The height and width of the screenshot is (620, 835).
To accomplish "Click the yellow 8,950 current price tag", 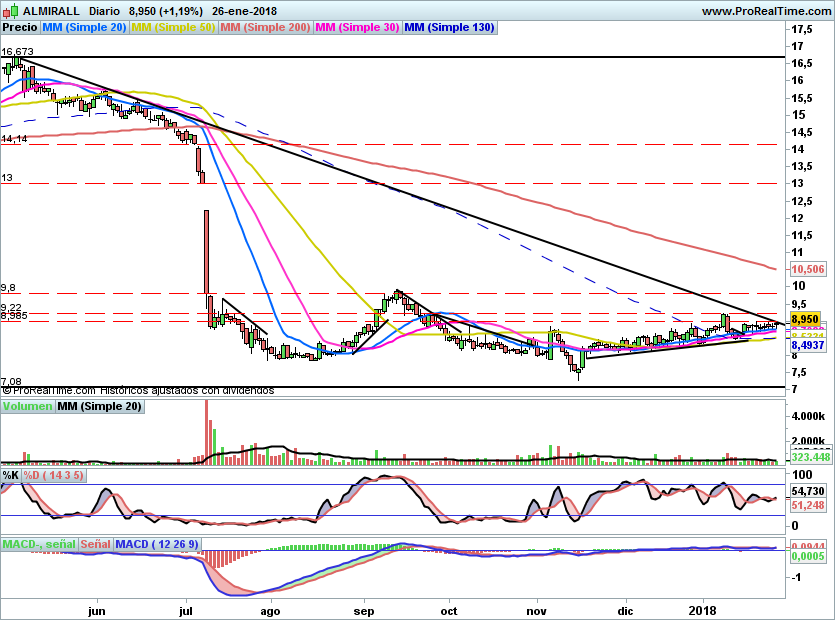I will tap(806, 317).
